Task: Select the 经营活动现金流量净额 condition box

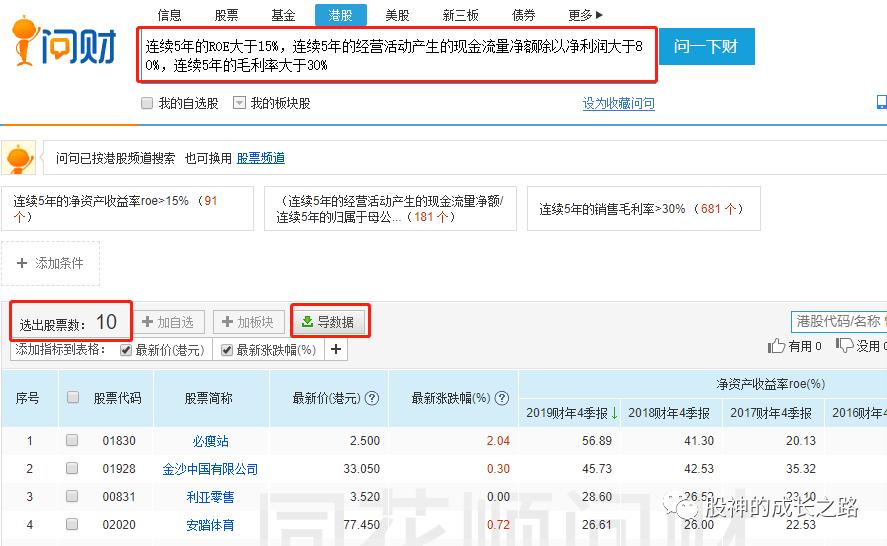Action: click(390, 208)
